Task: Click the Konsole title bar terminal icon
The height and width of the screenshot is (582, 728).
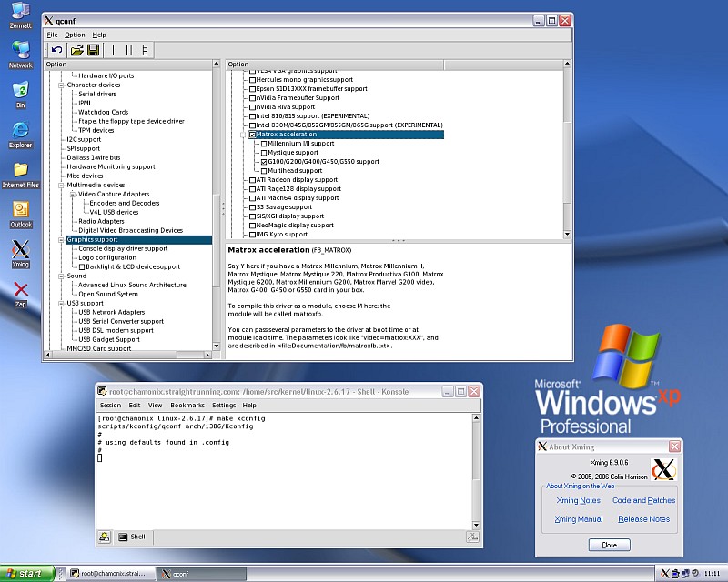Action: 102,391
